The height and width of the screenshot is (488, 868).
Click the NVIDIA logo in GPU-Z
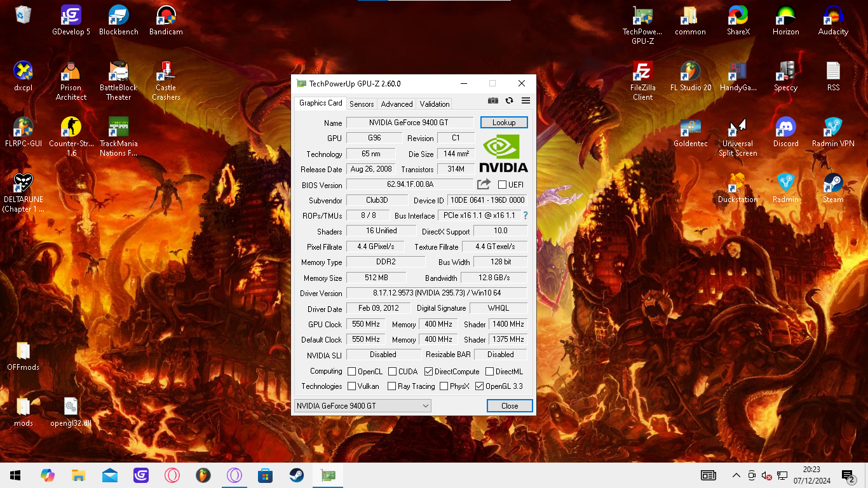(503, 153)
